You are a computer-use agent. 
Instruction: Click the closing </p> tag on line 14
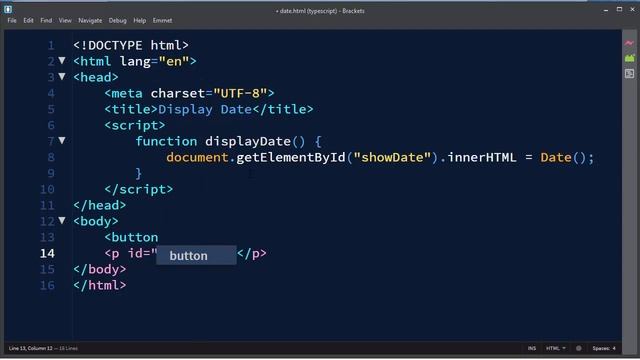[x=252, y=253]
